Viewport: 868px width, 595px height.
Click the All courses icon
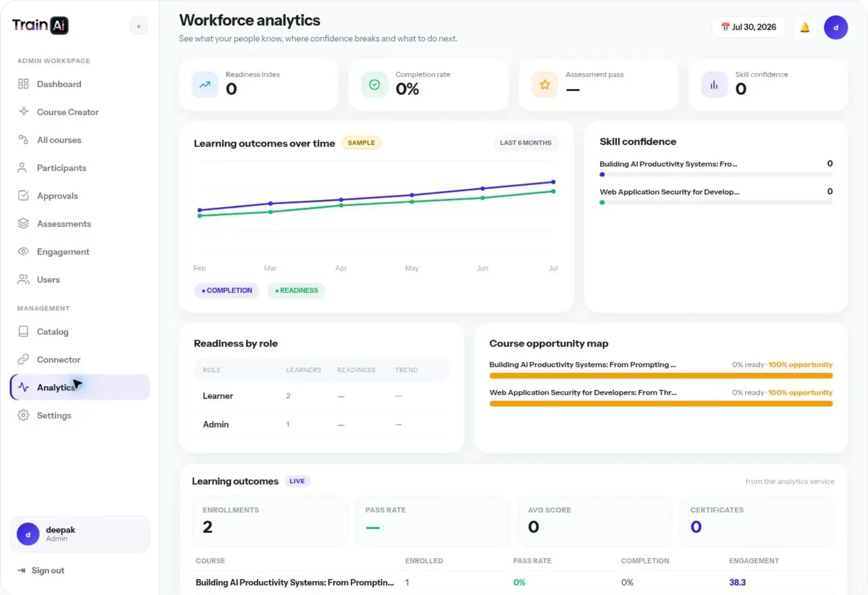[23, 140]
